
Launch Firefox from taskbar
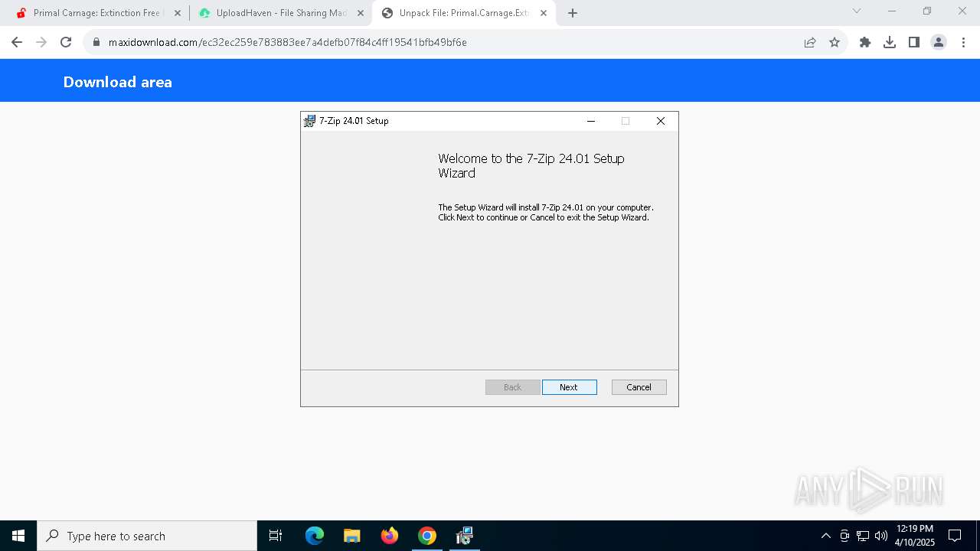tap(390, 536)
